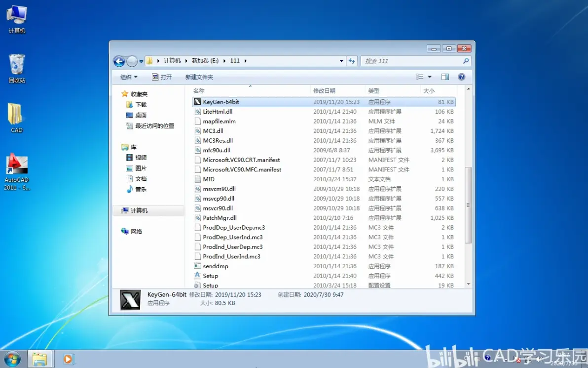The width and height of the screenshot is (588, 368).
Task: Change the view with the view icon
Action: pyautogui.click(x=420, y=77)
